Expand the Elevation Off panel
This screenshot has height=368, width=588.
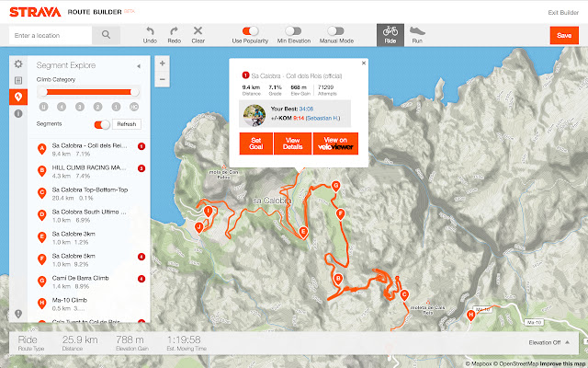click(549, 342)
